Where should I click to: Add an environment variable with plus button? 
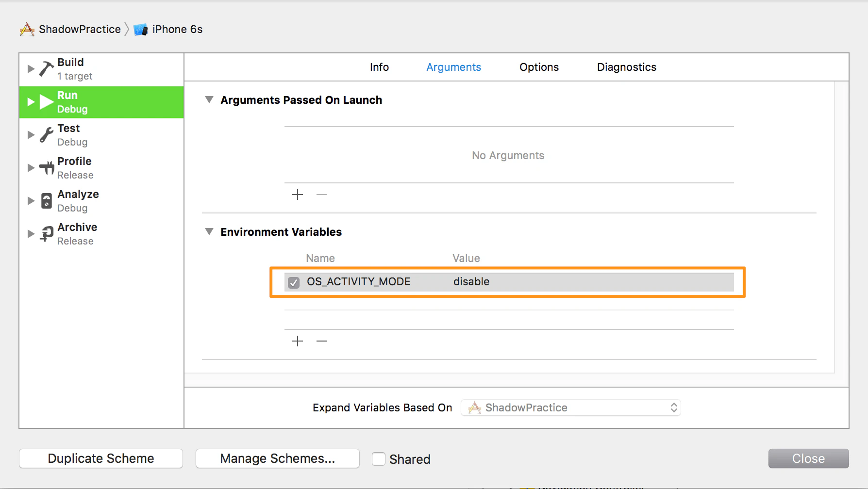298,341
